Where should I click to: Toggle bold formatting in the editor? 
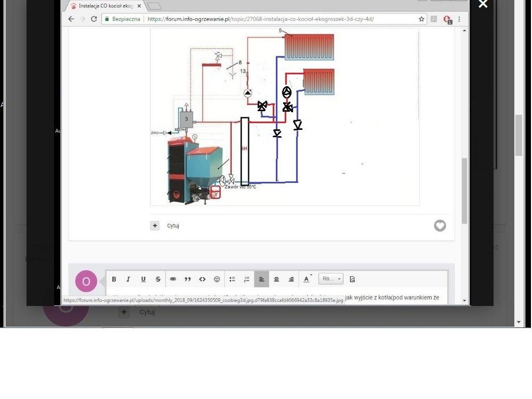click(114, 279)
